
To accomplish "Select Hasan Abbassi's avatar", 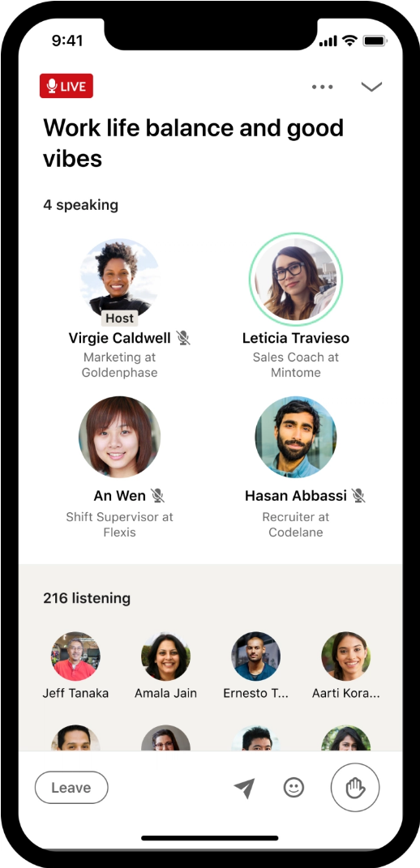I will 296,438.
